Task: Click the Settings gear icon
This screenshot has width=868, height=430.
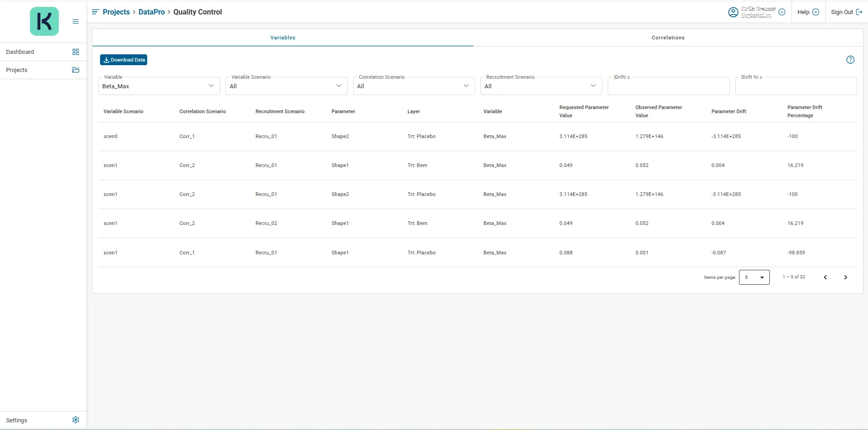Action: point(76,420)
